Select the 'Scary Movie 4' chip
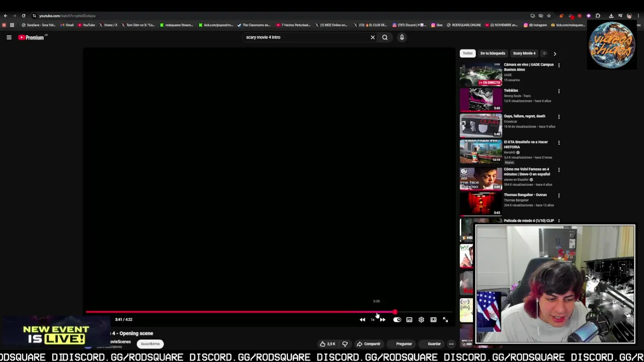Viewport: 644px width, 362px height. click(524, 53)
